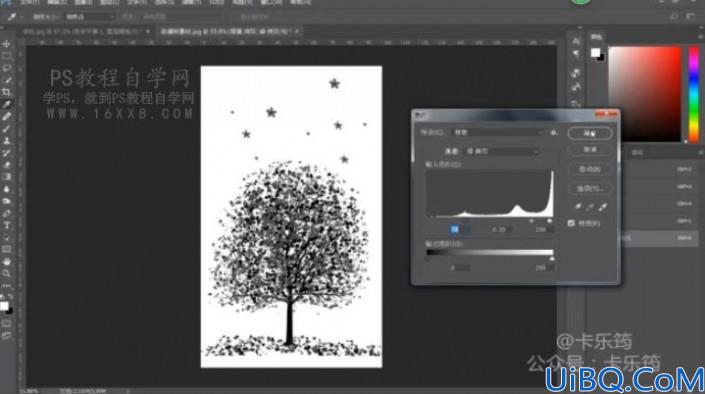This screenshot has width=705, height=394.
Task: Select the Rectangle shape tool
Action: (x=6, y=250)
